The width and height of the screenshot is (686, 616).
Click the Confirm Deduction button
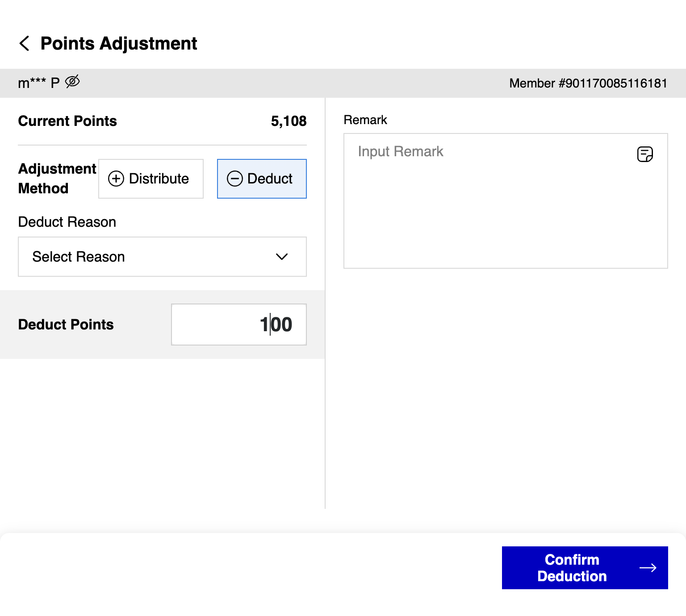coord(585,568)
